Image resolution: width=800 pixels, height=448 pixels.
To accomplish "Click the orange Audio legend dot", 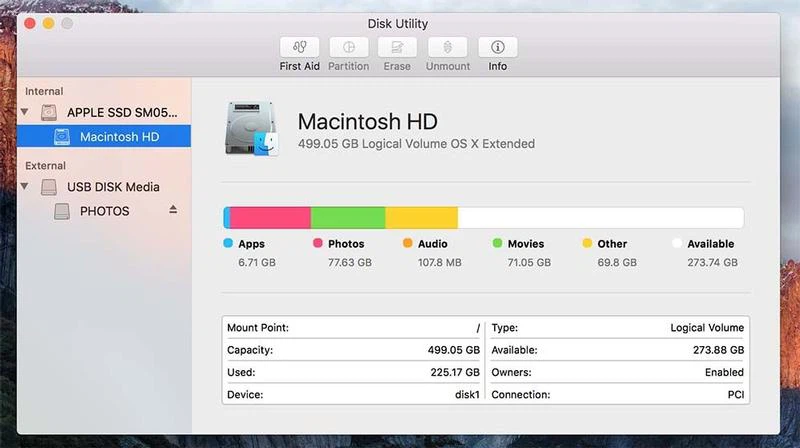I will tap(407, 243).
